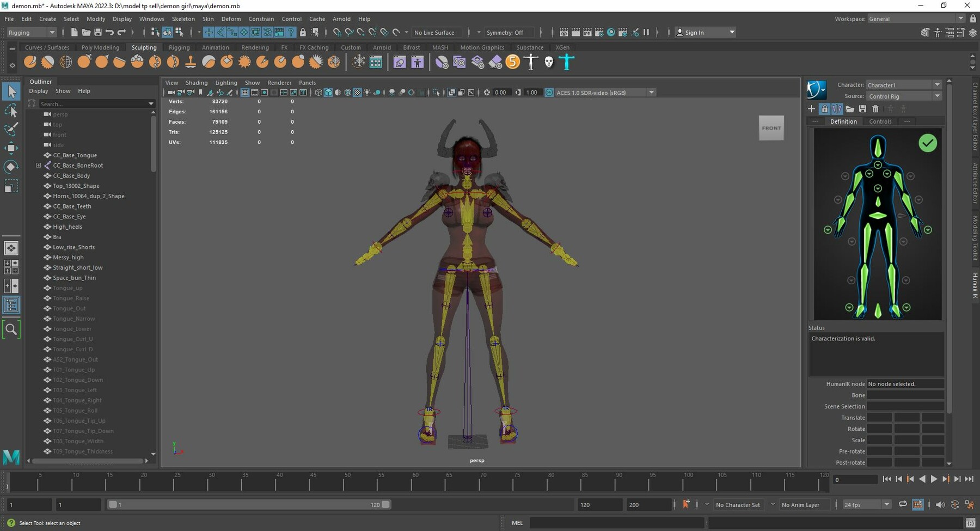Click the cyan T-pose figure shelf icon
Image resolution: width=980 pixels, height=531 pixels.
coord(567,62)
